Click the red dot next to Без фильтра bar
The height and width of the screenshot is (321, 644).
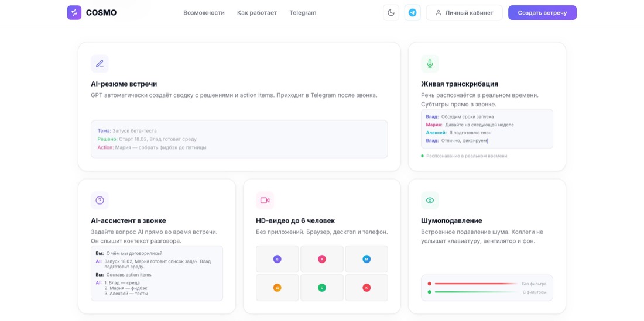point(429,284)
